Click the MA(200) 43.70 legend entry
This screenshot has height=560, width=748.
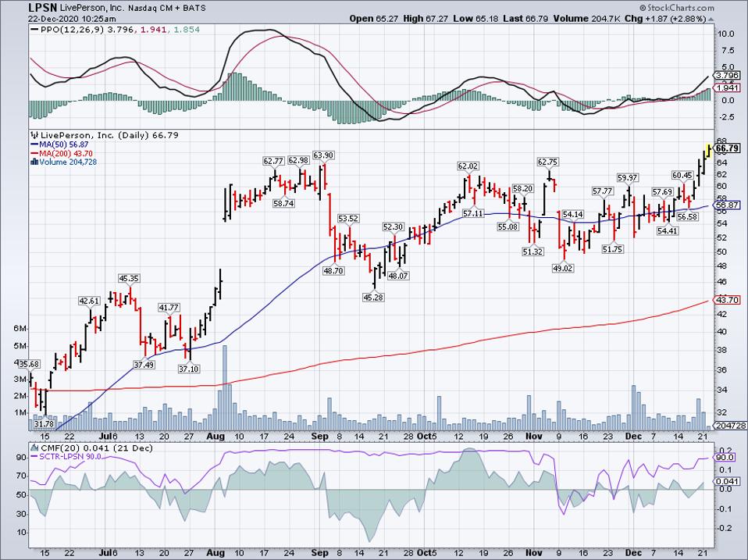click(66, 154)
